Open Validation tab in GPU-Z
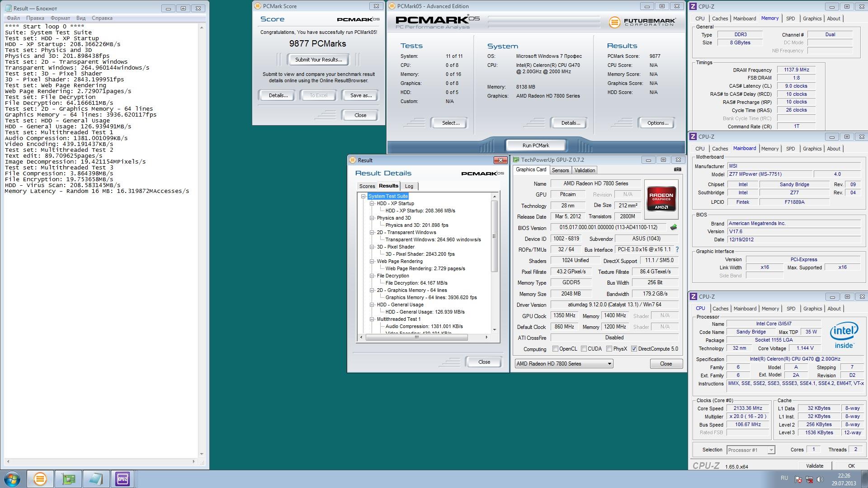Screen dimensions: 868x488 585,170
